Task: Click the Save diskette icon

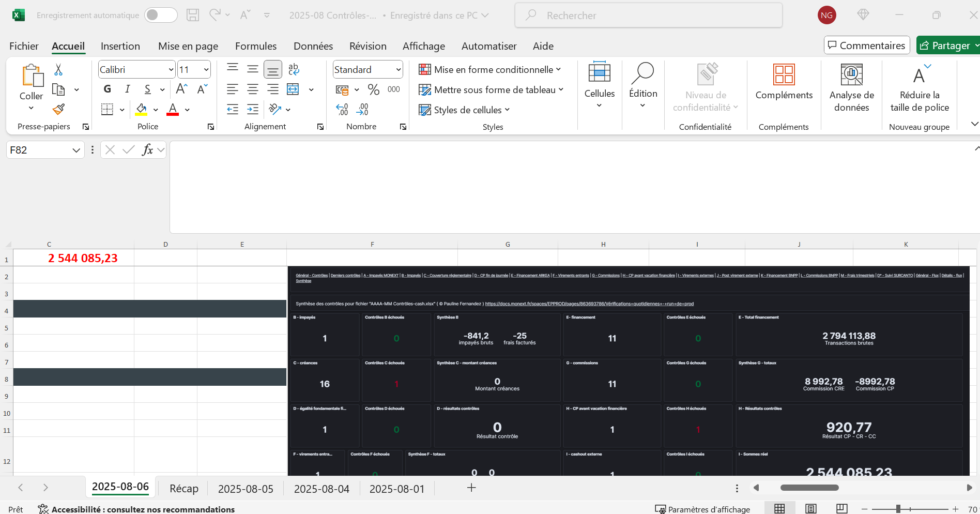Action: pos(193,15)
